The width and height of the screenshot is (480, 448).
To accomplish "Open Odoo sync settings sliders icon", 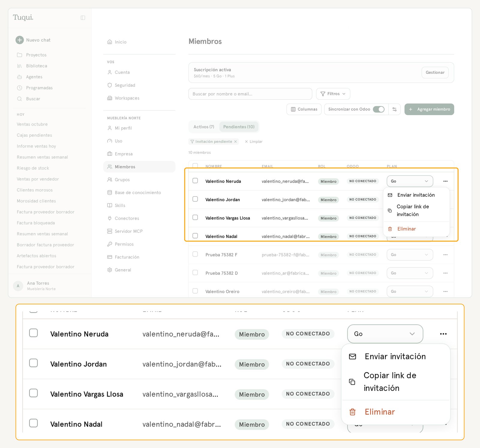I will pyautogui.click(x=394, y=109).
